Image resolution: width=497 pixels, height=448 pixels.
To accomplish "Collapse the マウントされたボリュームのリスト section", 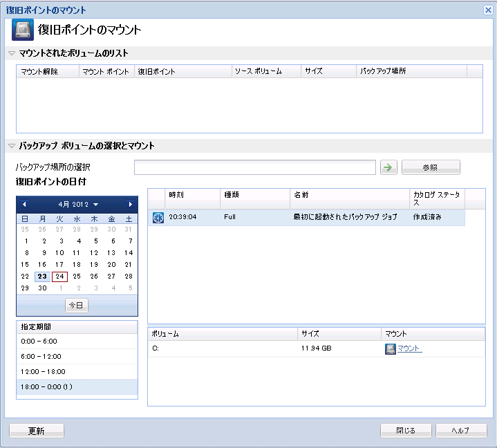I will 11,53.
